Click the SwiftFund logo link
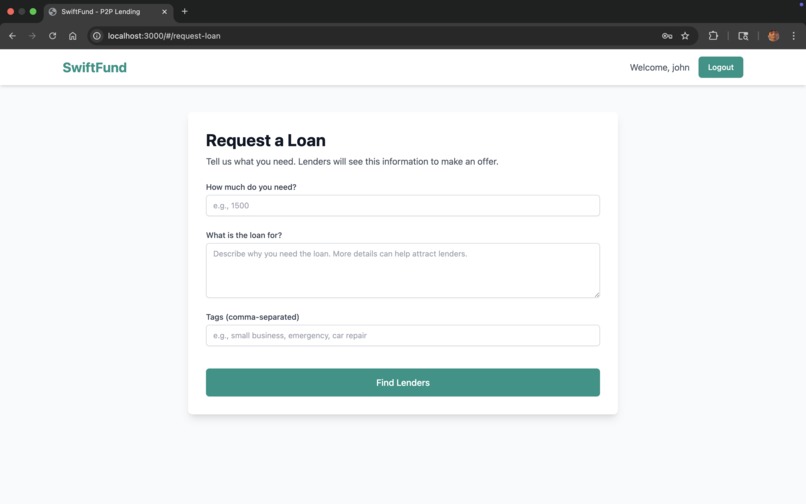The width and height of the screenshot is (806, 504). coord(95,67)
